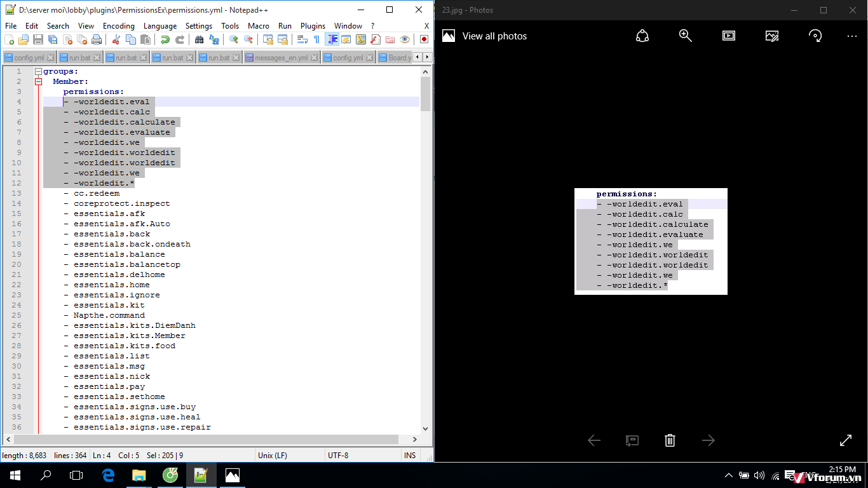Collapse the Member fold marker
This screenshot has height=488, width=868.
[38, 82]
